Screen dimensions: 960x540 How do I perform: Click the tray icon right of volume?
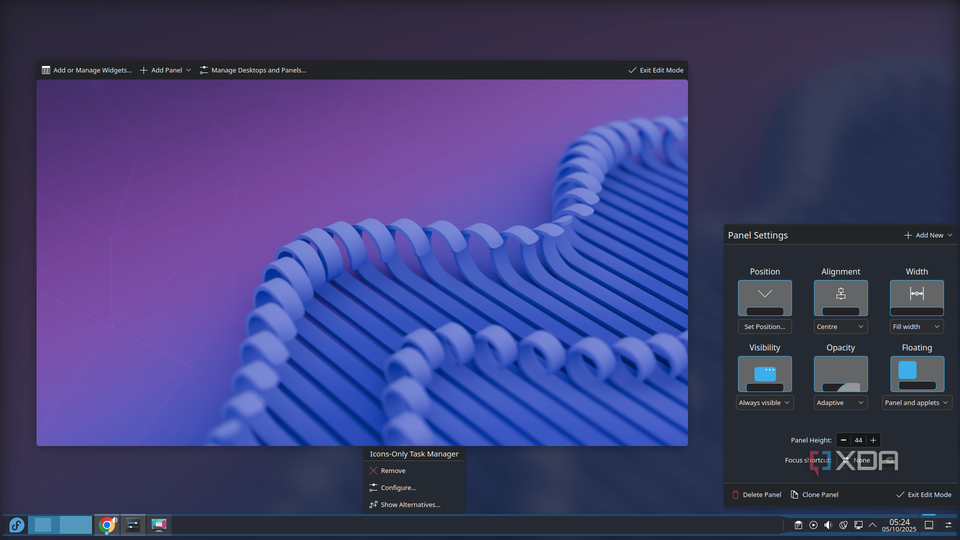point(843,525)
